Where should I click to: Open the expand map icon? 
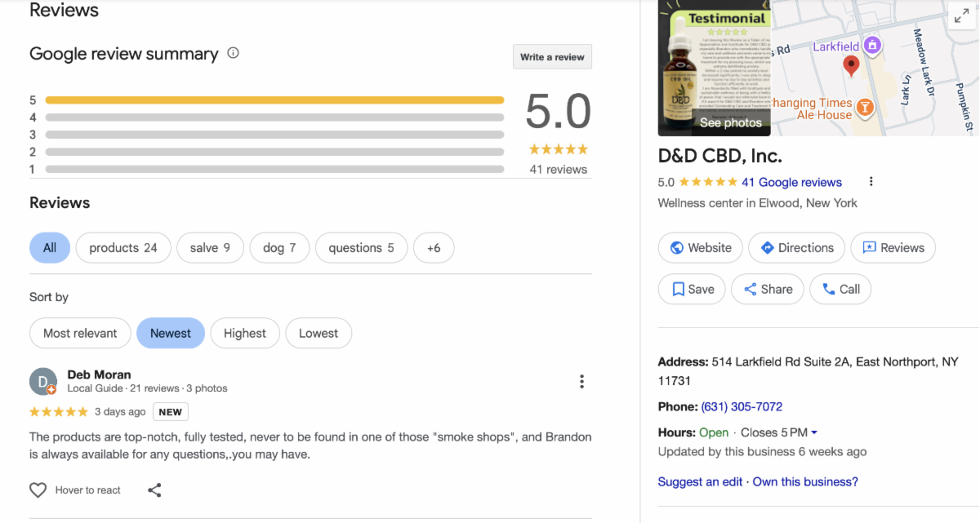click(961, 16)
